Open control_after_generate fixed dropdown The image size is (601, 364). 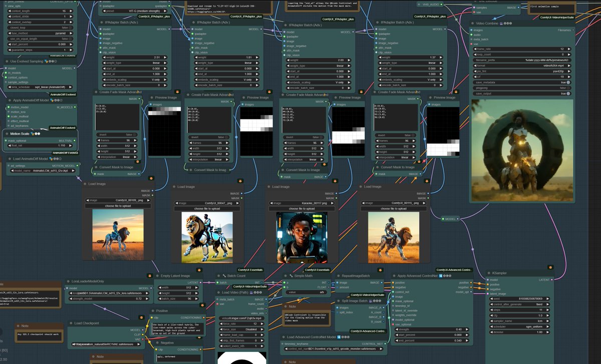tap(520, 304)
